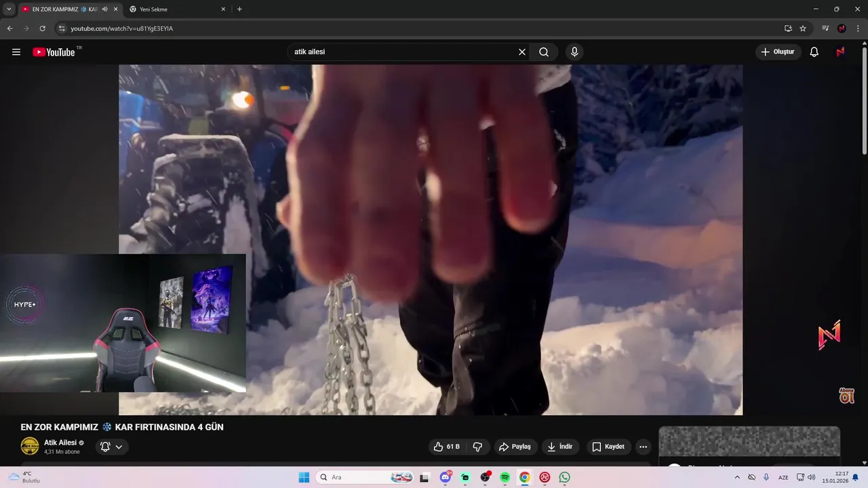Open Windows Start menu
This screenshot has height=488, width=868.
tap(304, 477)
